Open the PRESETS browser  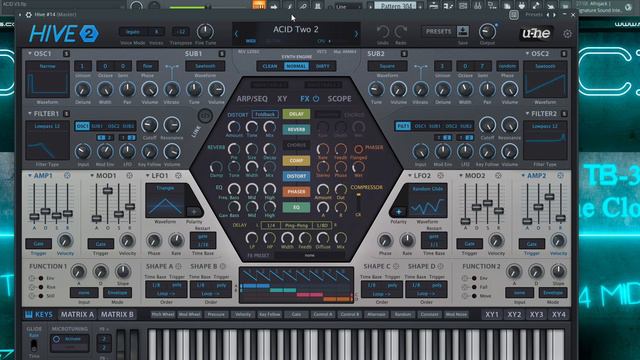pyautogui.click(x=439, y=31)
